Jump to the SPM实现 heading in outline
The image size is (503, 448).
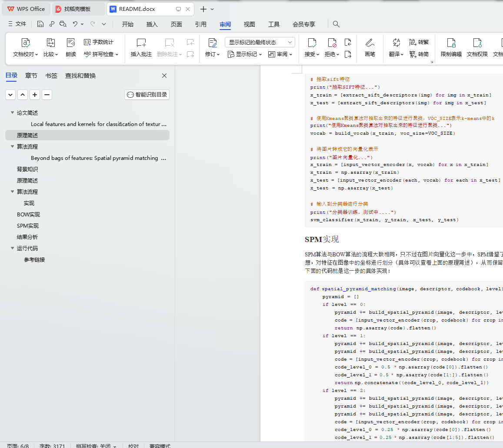click(x=28, y=226)
